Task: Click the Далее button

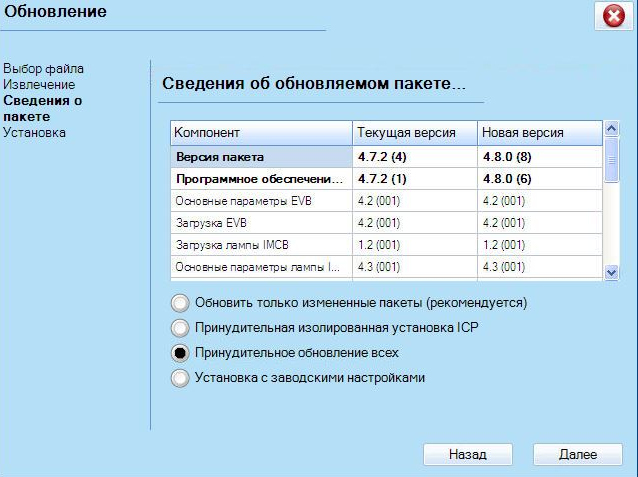Action: pyautogui.click(x=578, y=454)
